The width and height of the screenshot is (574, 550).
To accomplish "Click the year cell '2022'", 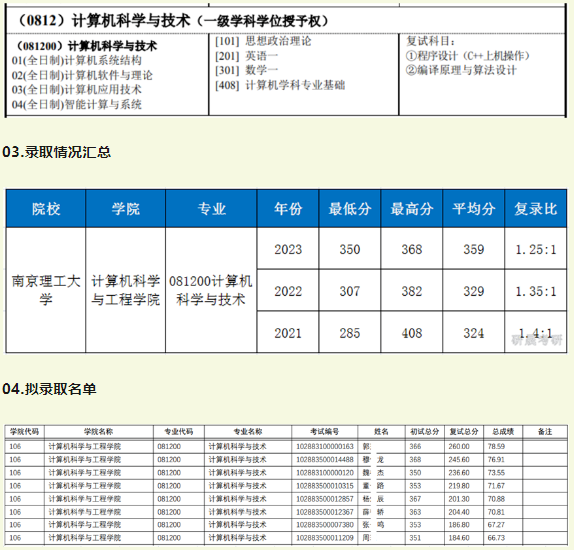I will point(288,291).
